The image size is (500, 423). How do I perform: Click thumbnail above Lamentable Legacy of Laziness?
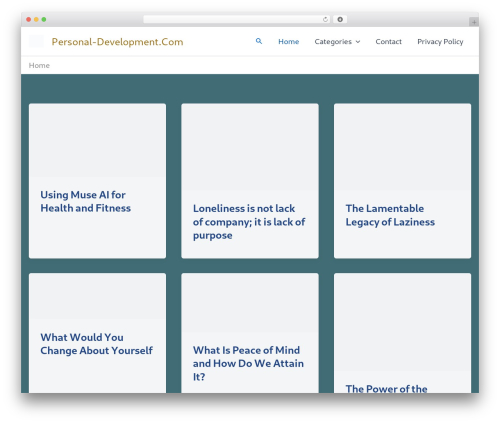click(x=402, y=147)
